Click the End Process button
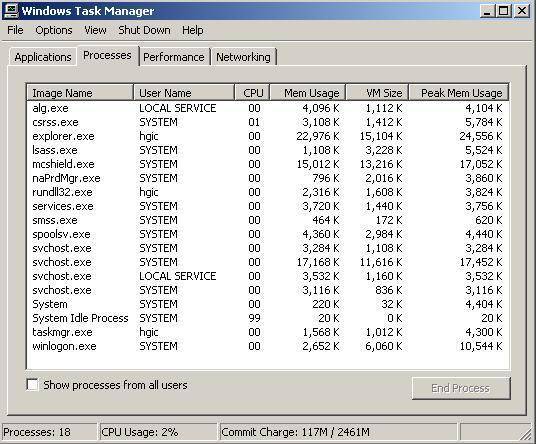The height and width of the screenshot is (444, 536). coord(461,388)
